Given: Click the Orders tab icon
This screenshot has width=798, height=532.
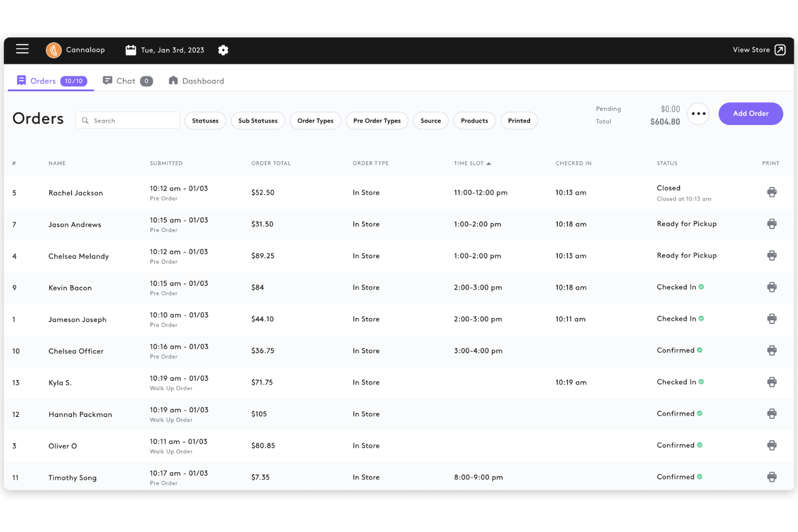Looking at the screenshot, I should [21, 80].
